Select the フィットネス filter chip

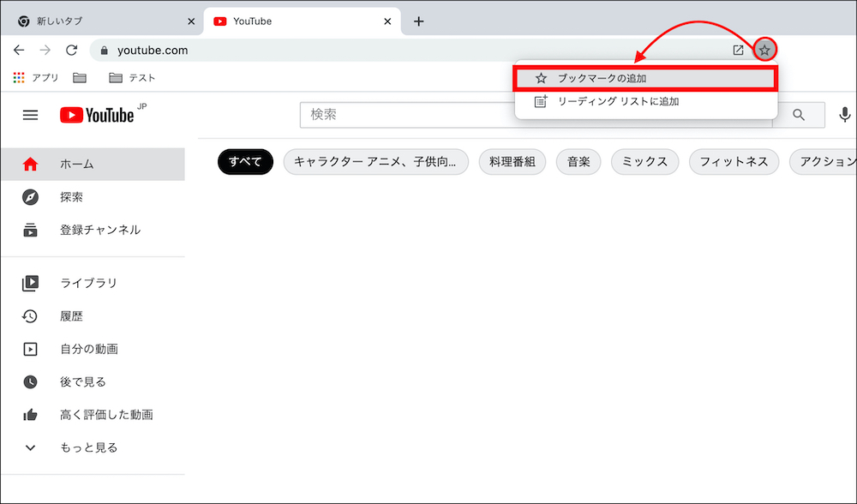point(734,162)
